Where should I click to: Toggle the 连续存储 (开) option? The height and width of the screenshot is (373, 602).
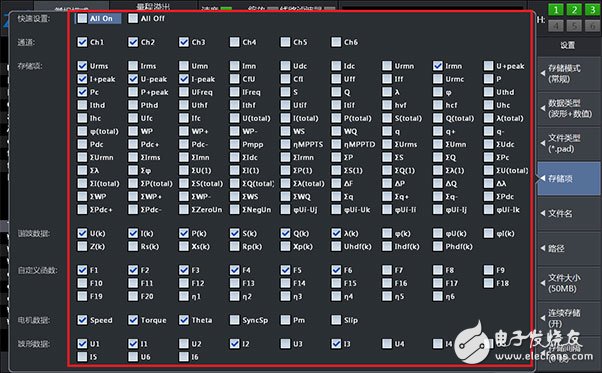(x=569, y=318)
